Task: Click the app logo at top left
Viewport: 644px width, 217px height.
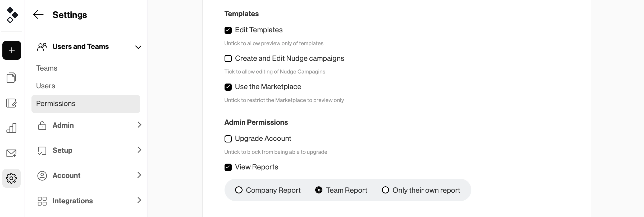Action: [x=12, y=15]
